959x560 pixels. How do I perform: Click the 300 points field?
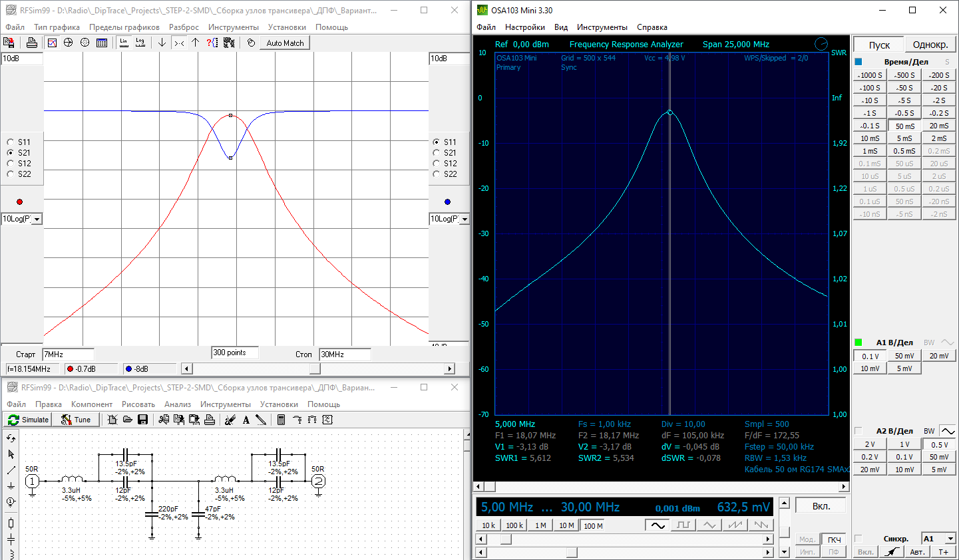(x=235, y=353)
